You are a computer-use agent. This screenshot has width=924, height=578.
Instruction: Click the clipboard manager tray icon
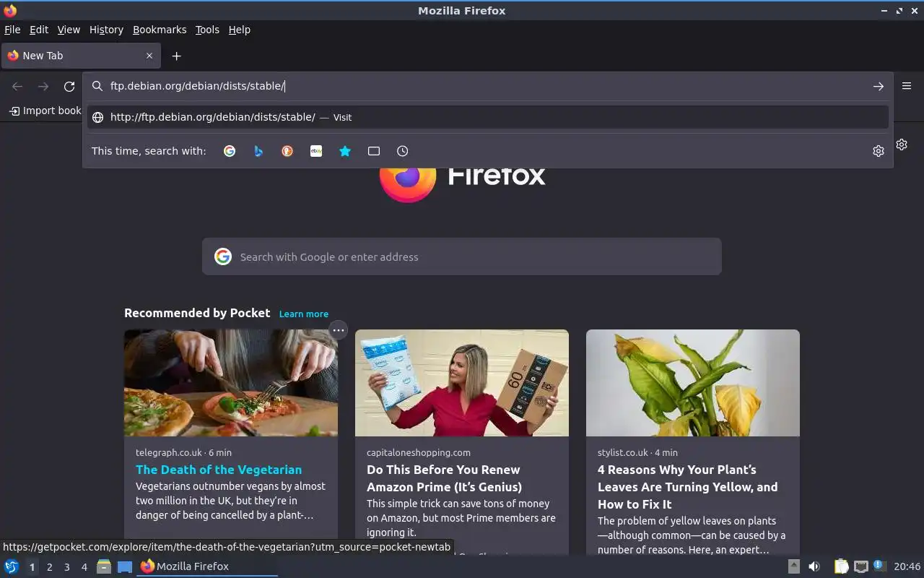click(x=842, y=566)
